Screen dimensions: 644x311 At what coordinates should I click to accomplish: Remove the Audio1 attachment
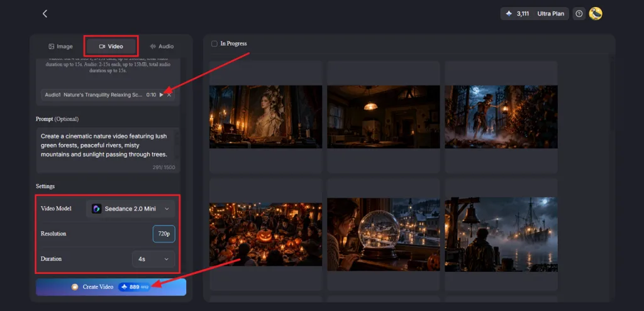[169, 95]
